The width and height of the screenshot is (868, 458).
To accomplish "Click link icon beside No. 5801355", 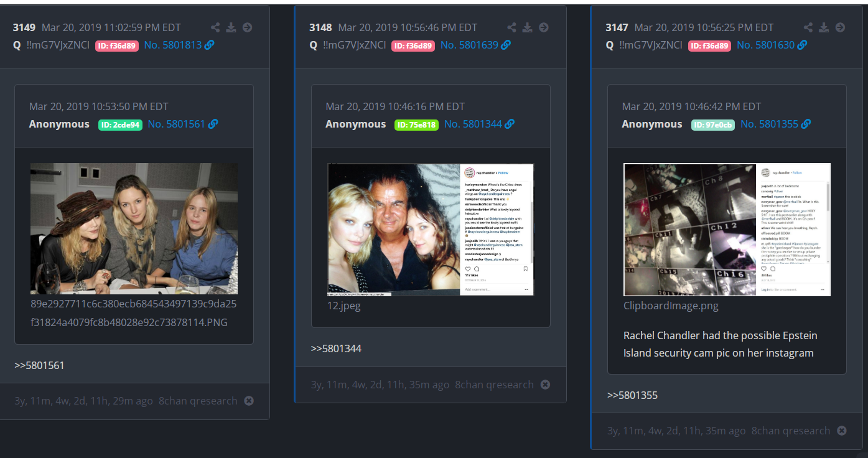I will pyautogui.click(x=806, y=124).
